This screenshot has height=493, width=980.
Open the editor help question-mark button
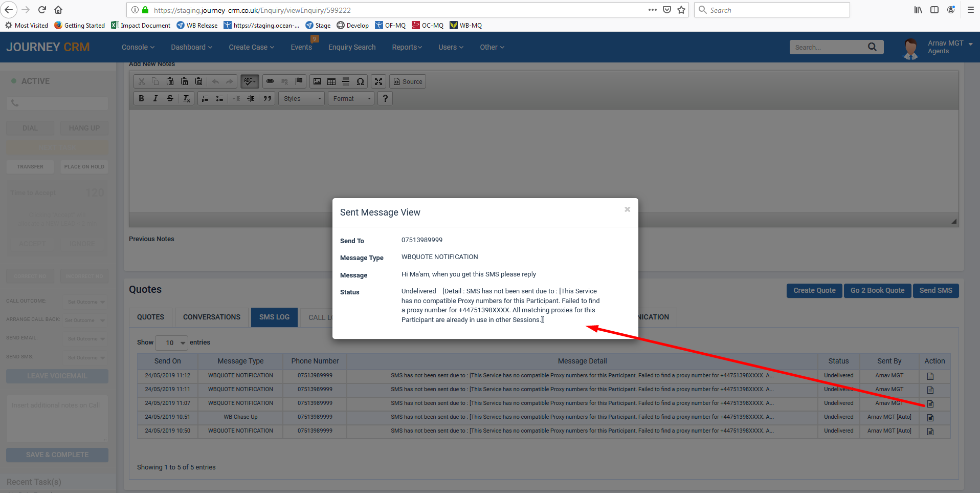pos(385,98)
